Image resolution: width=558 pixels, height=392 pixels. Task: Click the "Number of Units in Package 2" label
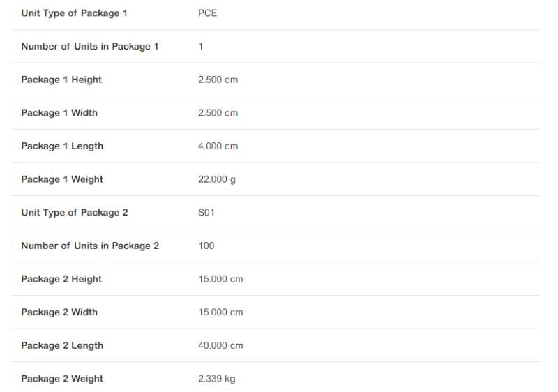click(90, 246)
